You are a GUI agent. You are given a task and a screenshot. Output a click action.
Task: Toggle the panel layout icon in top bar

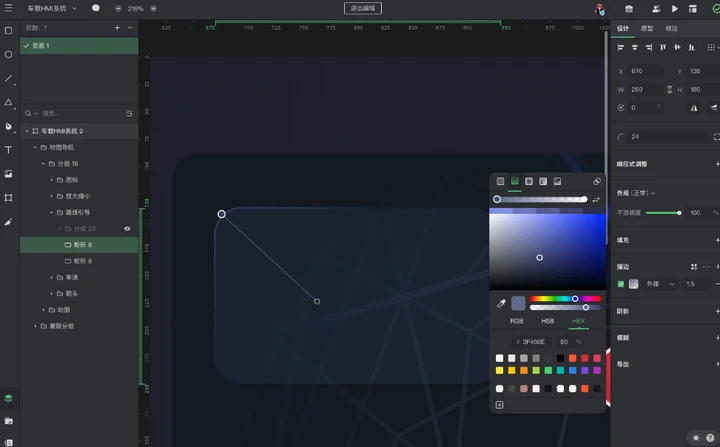point(693,9)
